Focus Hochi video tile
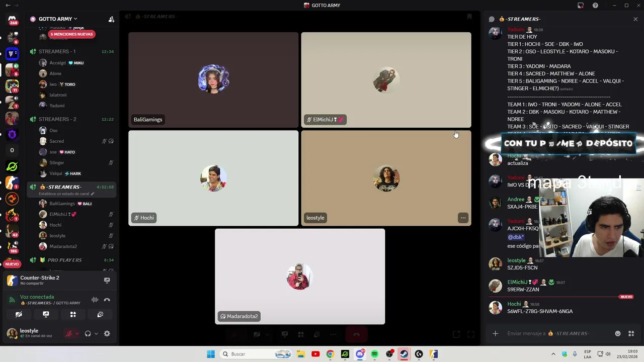644x362 pixels. click(213, 178)
